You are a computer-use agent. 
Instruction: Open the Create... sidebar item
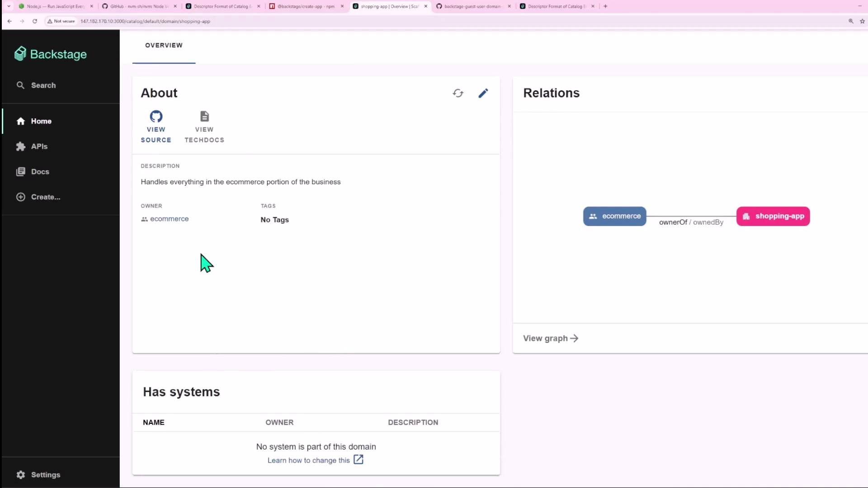coord(38,197)
